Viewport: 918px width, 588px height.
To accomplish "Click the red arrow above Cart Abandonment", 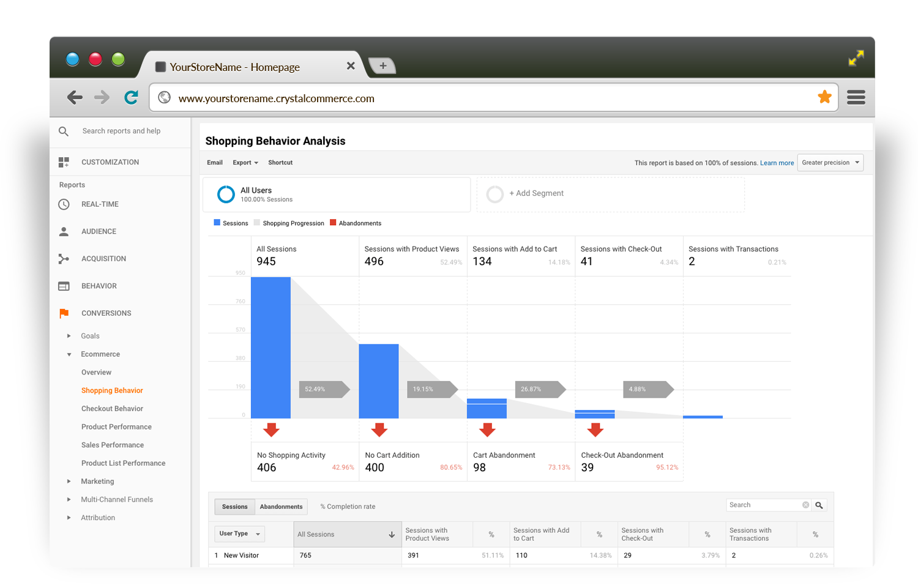I will pos(487,430).
